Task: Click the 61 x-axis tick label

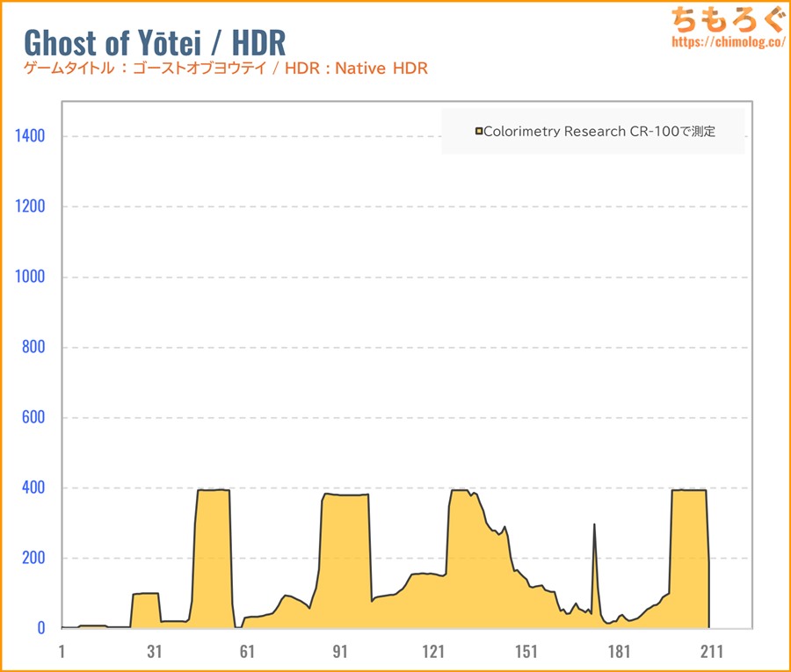Action: point(247,651)
